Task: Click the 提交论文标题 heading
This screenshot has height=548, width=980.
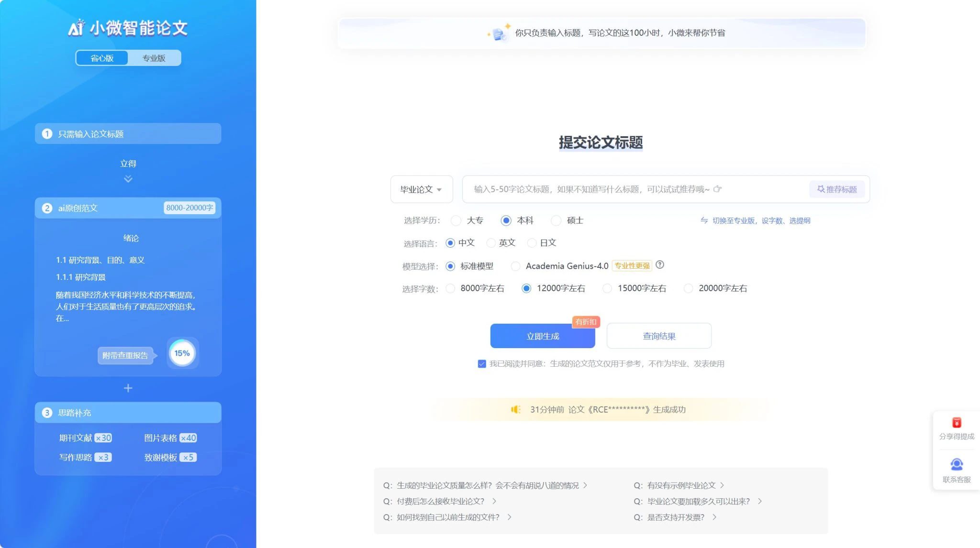Action: coord(601,142)
